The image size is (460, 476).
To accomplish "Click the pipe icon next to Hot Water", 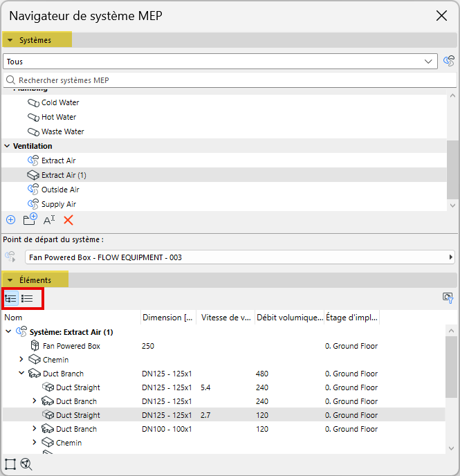I will pos(33,117).
